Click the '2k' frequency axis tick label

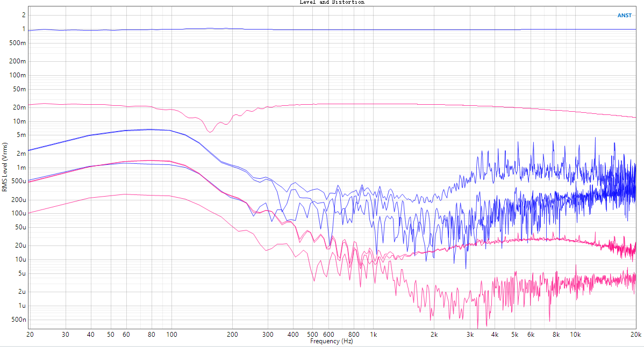tap(434, 335)
